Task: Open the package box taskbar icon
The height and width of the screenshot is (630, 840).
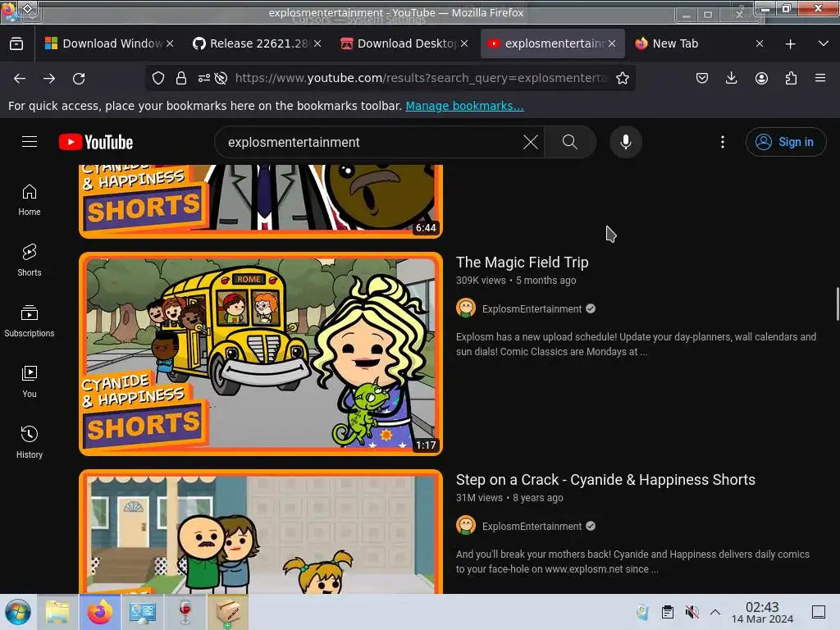Action: (228, 612)
